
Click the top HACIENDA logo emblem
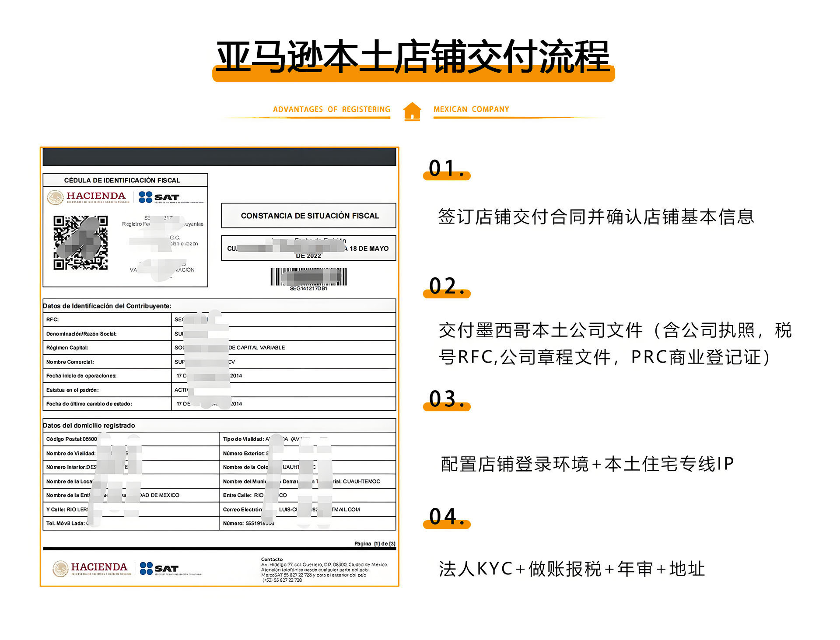point(56,197)
